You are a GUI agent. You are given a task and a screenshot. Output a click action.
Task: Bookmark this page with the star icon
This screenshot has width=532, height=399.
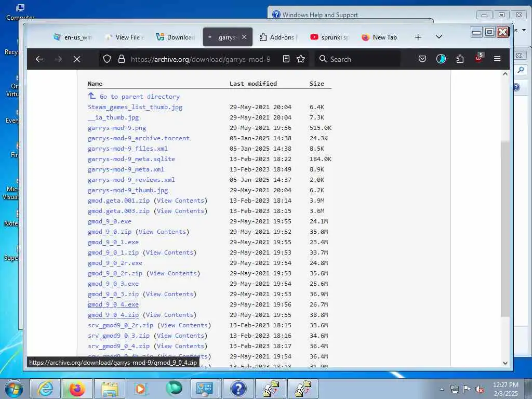pyautogui.click(x=301, y=59)
